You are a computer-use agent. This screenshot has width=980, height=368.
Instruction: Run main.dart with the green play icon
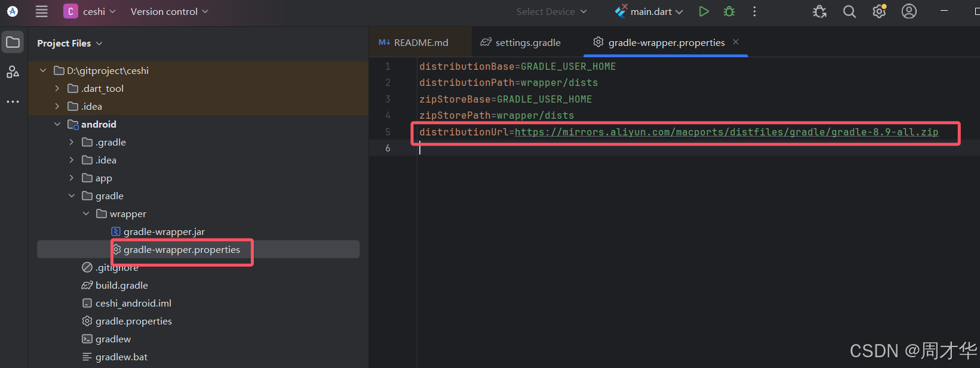[704, 11]
